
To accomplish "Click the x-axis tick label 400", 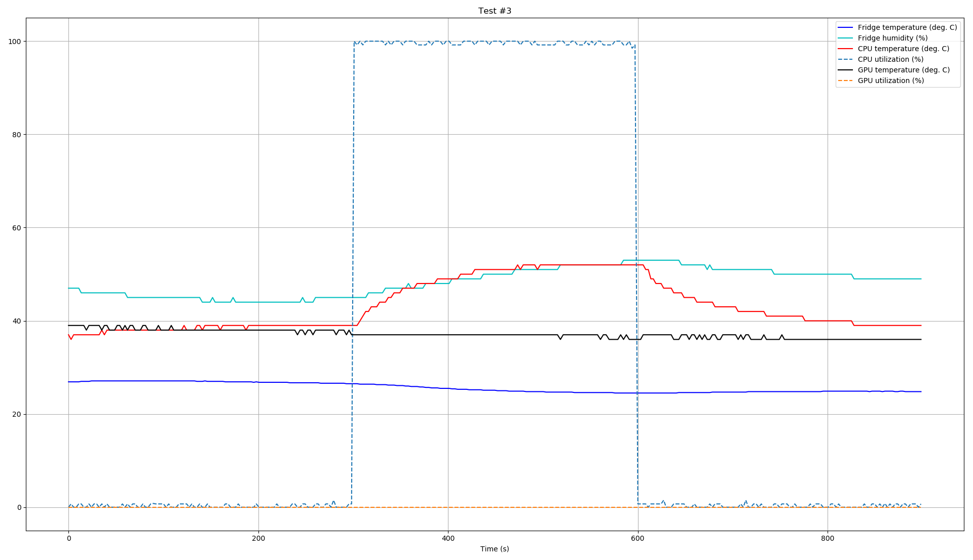I will click(448, 538).
